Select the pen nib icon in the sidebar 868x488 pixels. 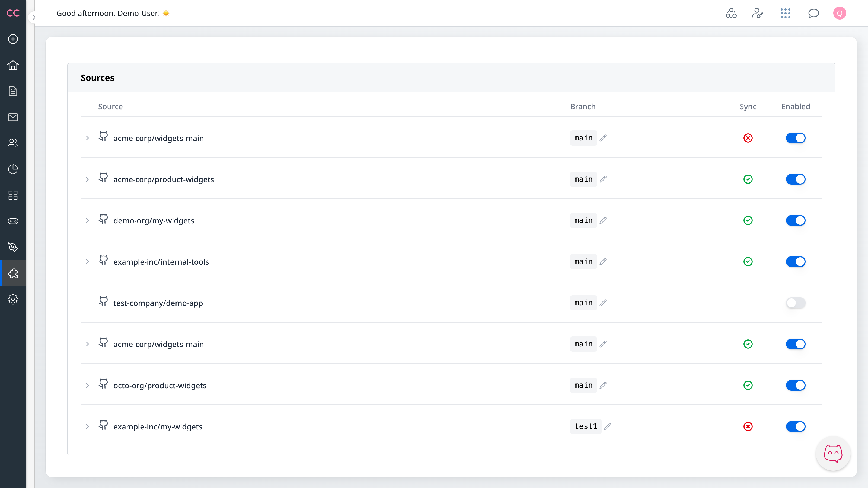13,247
